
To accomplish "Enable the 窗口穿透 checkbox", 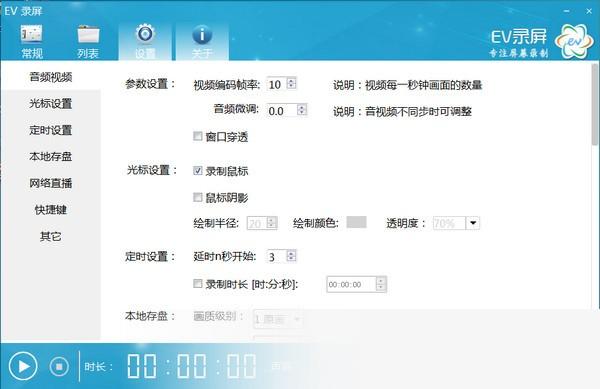I will coord(197,136).
